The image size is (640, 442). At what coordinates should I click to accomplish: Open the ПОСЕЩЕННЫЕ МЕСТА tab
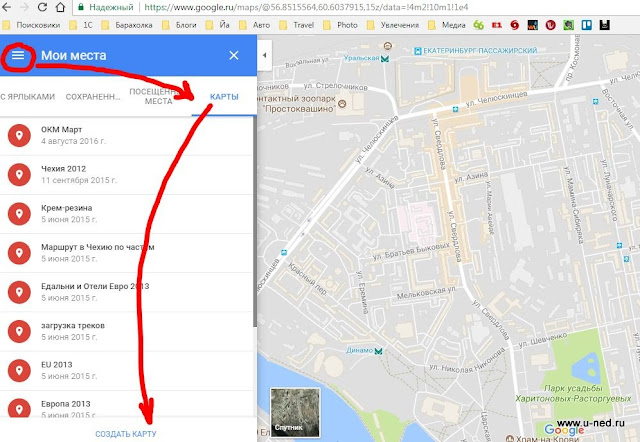(x=151, y=96)
